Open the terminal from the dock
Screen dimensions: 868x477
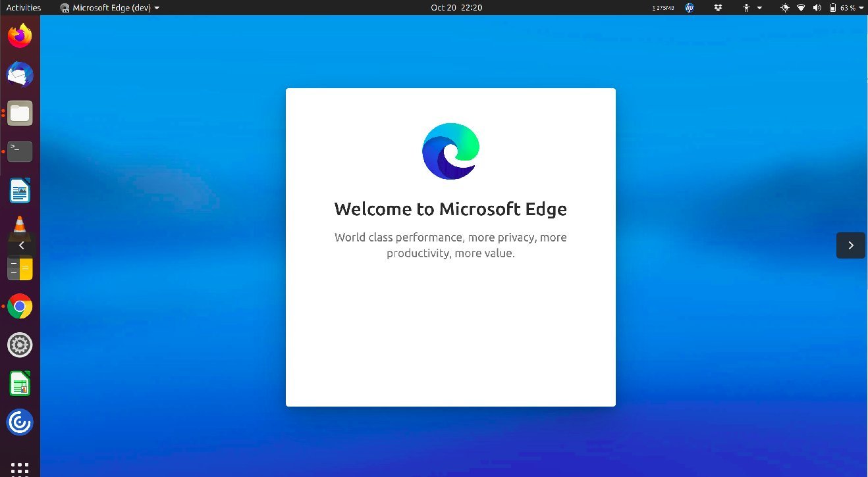tap(20, 151)
